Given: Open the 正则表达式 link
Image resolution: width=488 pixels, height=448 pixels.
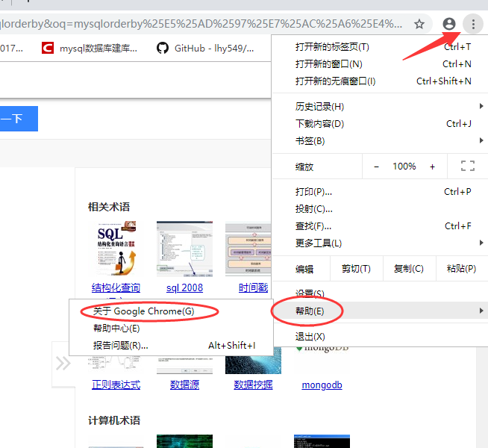Looking at the screenshot, I should tap(116, 385).
